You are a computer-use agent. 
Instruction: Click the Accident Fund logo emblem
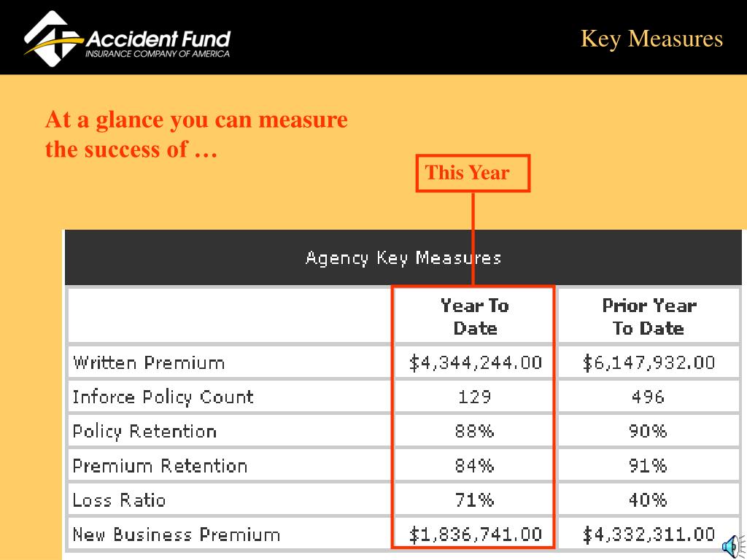[53, 39]
